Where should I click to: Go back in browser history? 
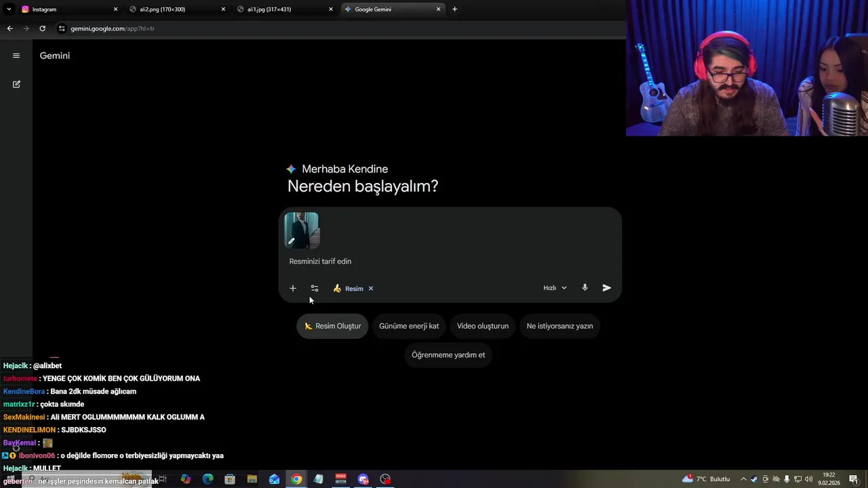9,28
